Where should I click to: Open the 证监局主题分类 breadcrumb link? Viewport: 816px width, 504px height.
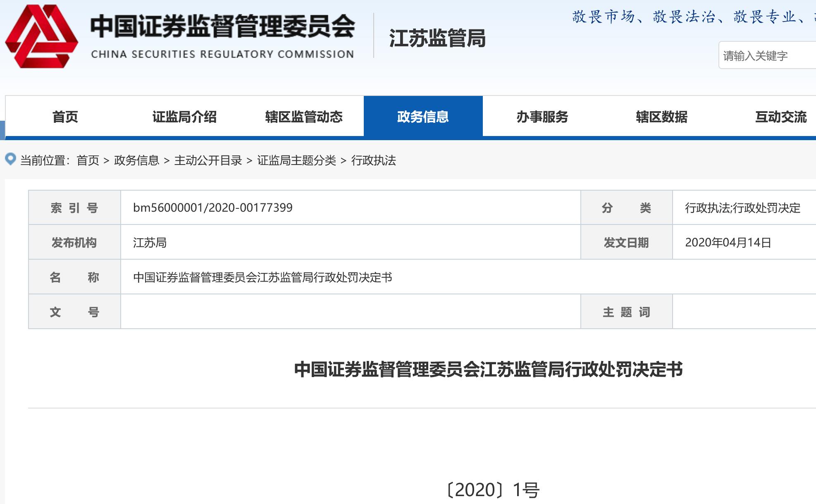click(296, 160)
